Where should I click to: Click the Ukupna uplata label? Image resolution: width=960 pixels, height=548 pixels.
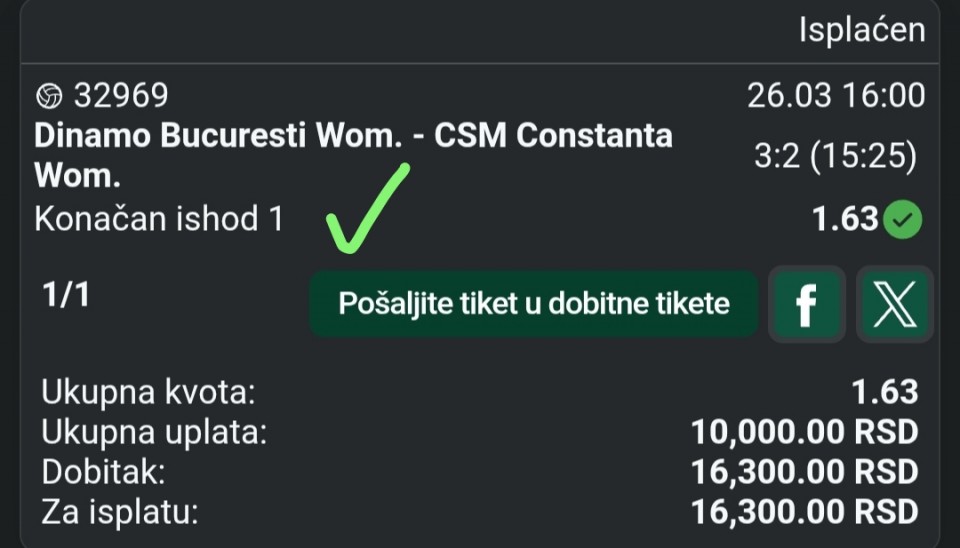[154, 433]
